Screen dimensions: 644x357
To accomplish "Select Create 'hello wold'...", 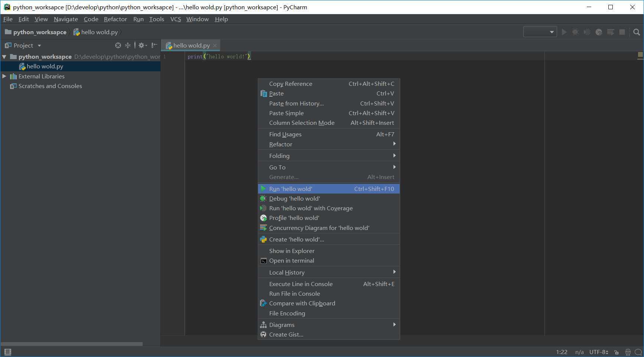I will pyautogui.click(x=329, y=239).
